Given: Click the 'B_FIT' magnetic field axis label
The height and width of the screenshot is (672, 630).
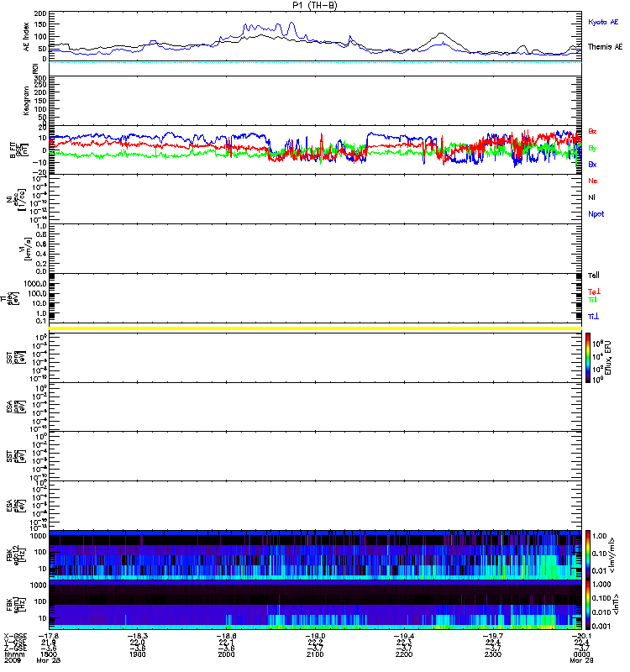Looking at the screenshot, I should point(18,150).
